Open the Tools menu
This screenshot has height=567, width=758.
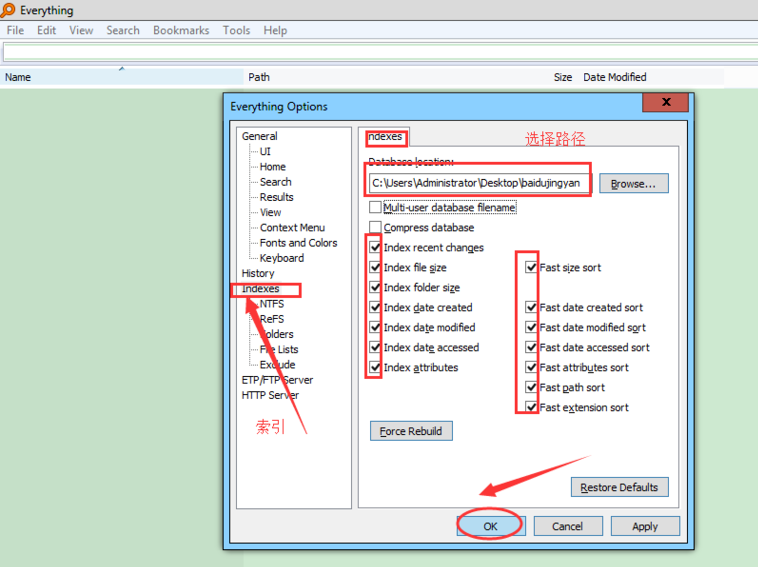(236, 30)
